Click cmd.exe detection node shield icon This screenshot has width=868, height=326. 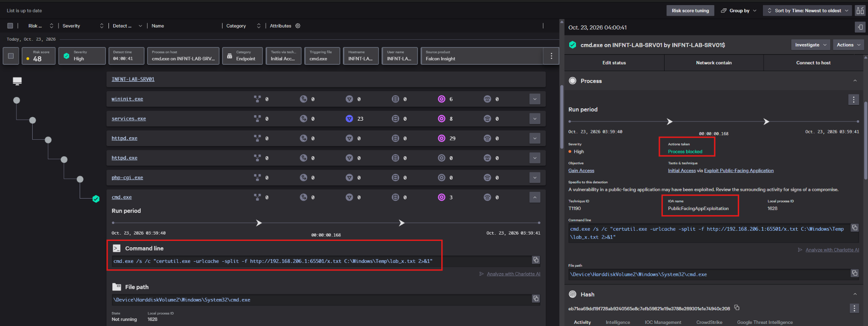point(96,199)
